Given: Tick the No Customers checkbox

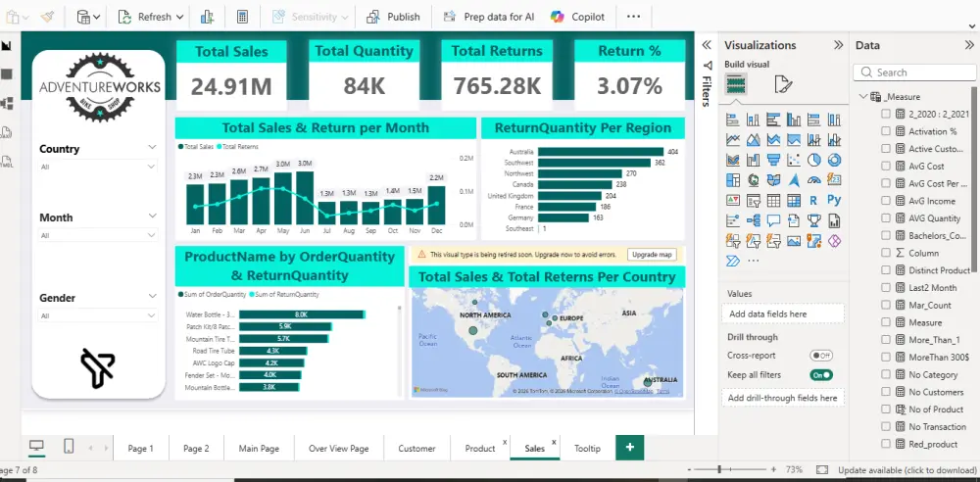Looking at the screenshot, I should (886, 392).
